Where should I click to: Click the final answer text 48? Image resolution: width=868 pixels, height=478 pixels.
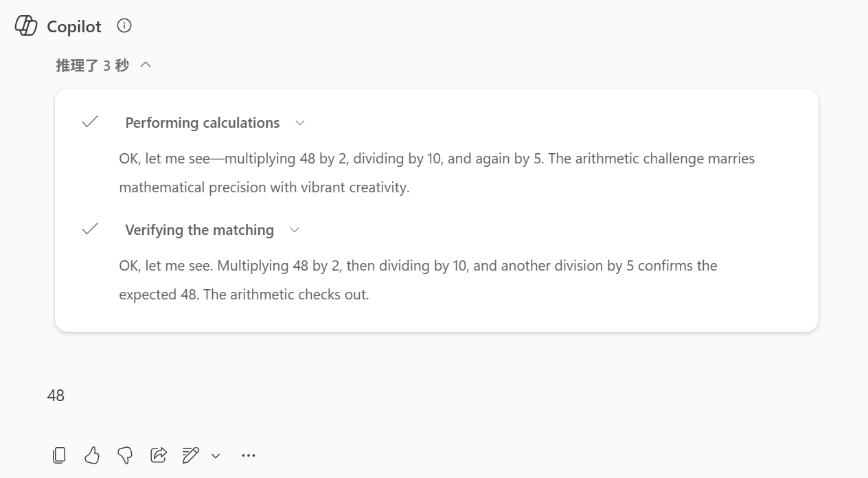click(x=56, y=396)
